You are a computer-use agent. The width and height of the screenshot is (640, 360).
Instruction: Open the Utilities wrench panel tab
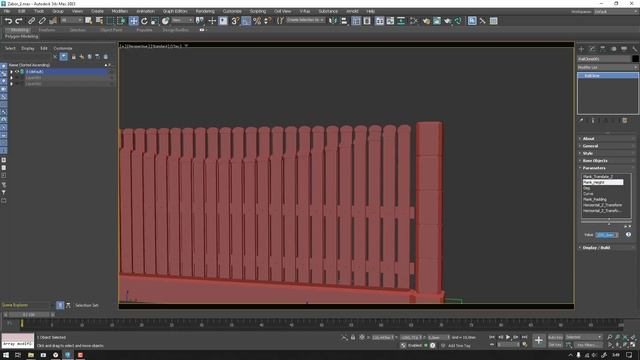tap(635, 49)
